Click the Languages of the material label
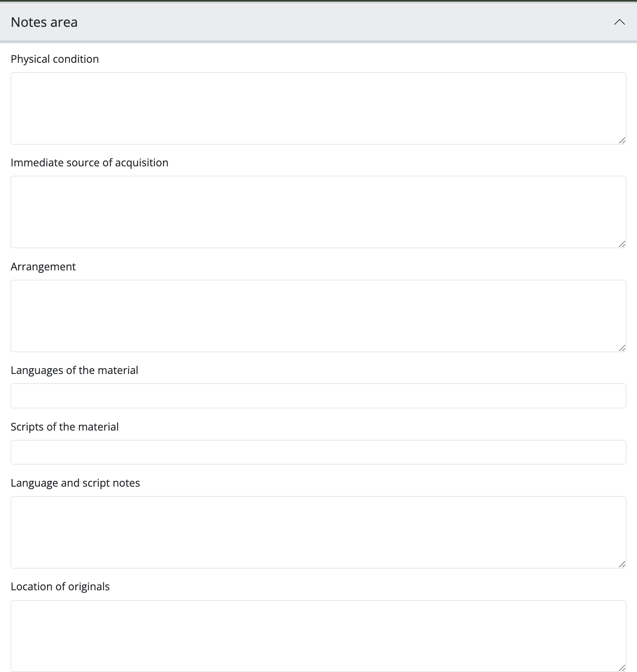The width and height of the screenshot is (637, 672). click(x=74, y=370)
